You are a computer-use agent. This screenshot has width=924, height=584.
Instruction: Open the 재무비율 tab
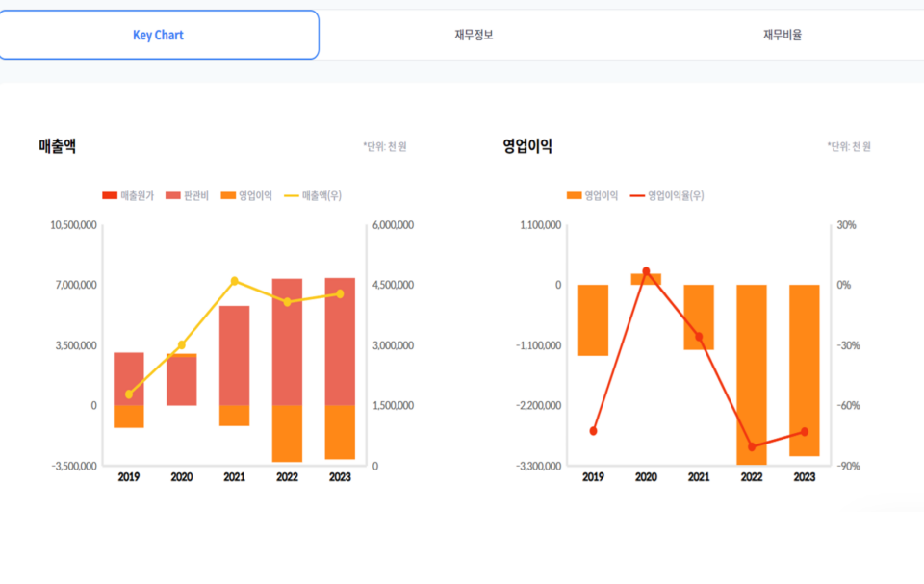coord(782,36)
